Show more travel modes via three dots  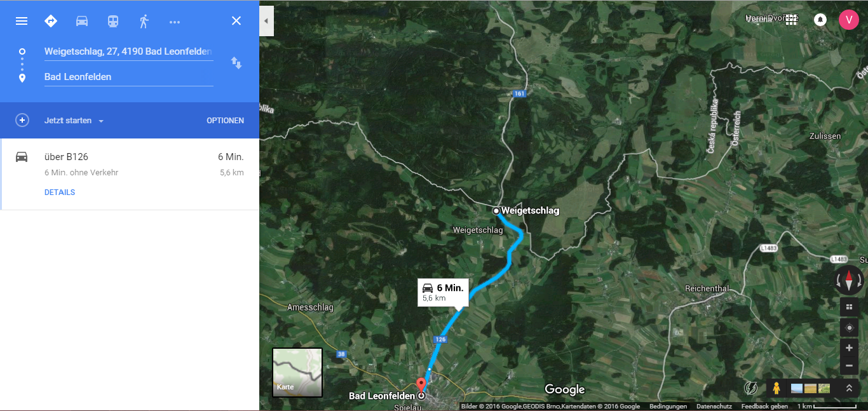175,22
